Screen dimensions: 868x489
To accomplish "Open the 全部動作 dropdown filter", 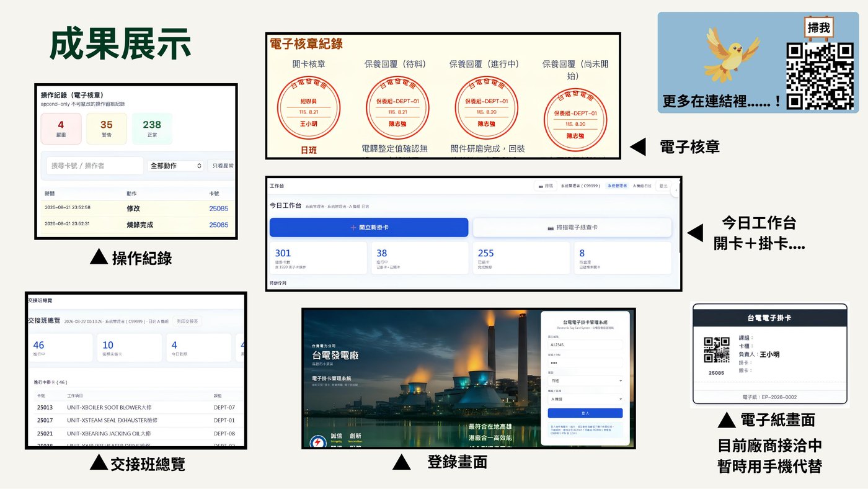I will (x=176, y=166).
